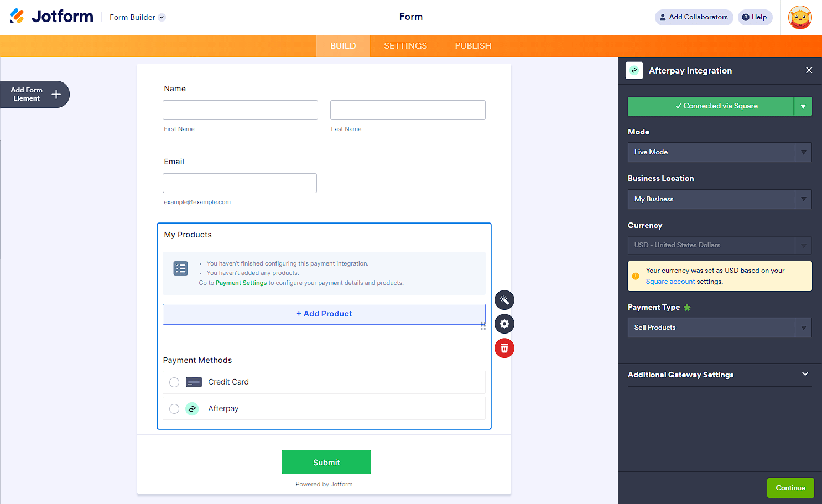Click the wand form designer icon
Viewport: 822px width, 504px height.
click(504, 300)
